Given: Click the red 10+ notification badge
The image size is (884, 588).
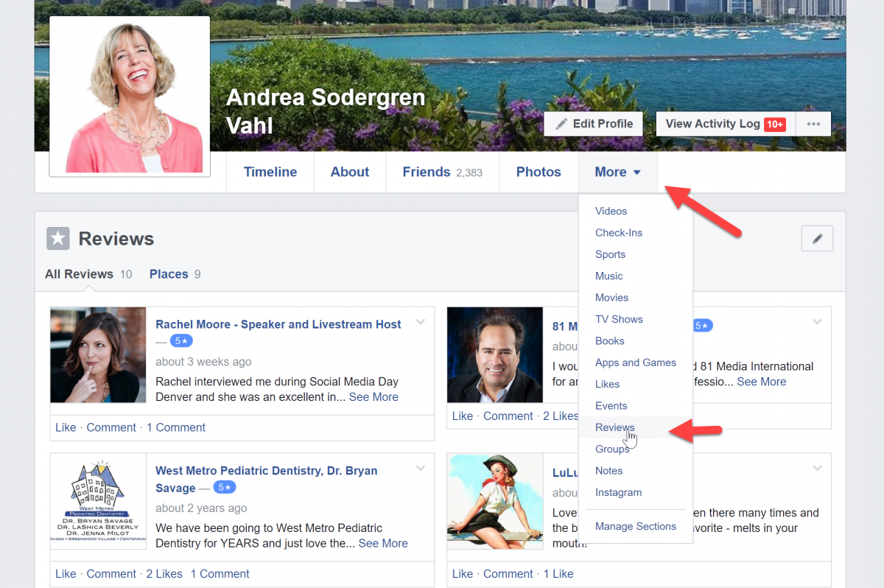Looking at the screenshot, I should point(775,124).
